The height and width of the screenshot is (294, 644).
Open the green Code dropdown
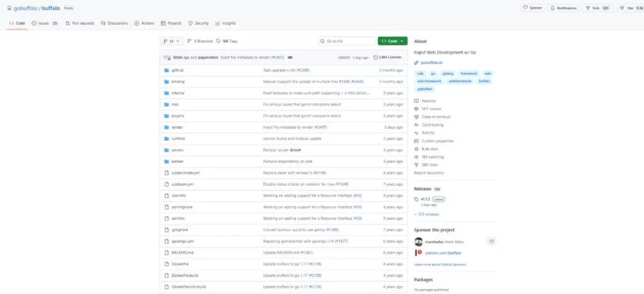pyautogui.click(x=392, y=41)
